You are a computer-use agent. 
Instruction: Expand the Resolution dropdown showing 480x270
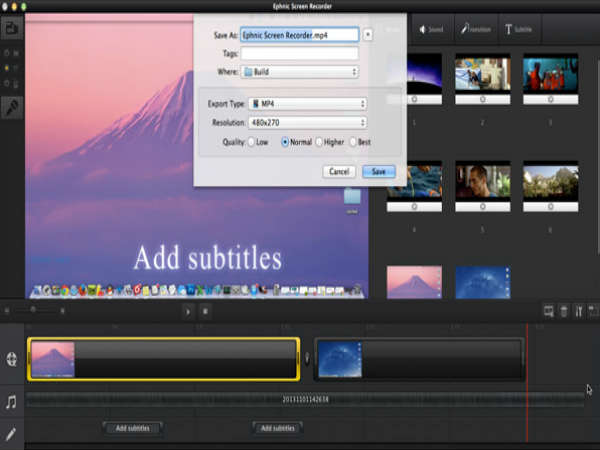point(308,122)
